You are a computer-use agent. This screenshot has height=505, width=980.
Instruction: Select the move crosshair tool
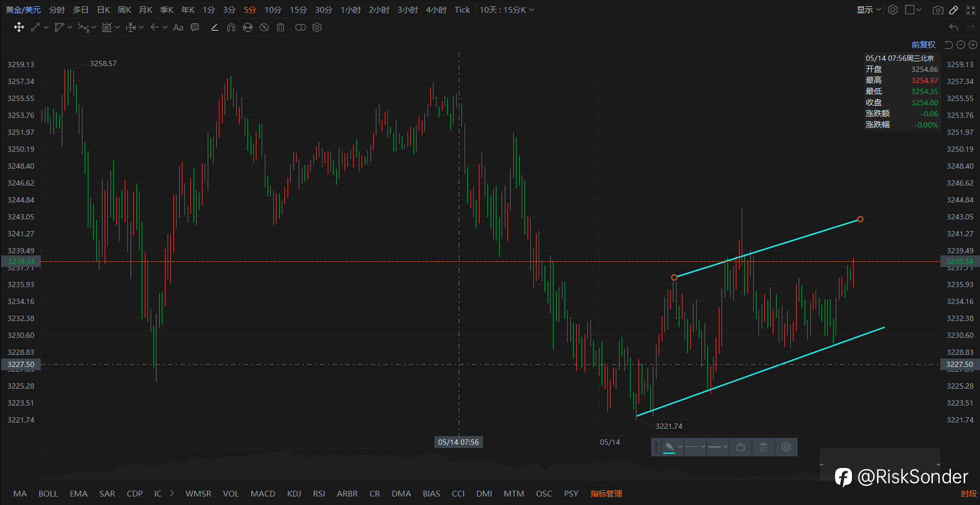tap(19, 27)
